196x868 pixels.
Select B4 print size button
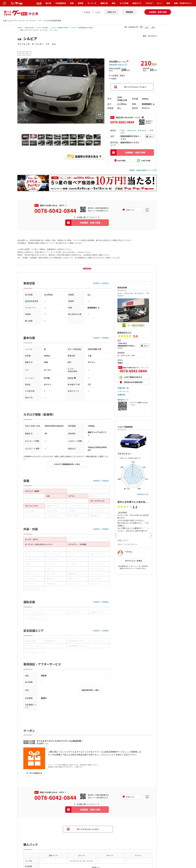tap(153, 27)
